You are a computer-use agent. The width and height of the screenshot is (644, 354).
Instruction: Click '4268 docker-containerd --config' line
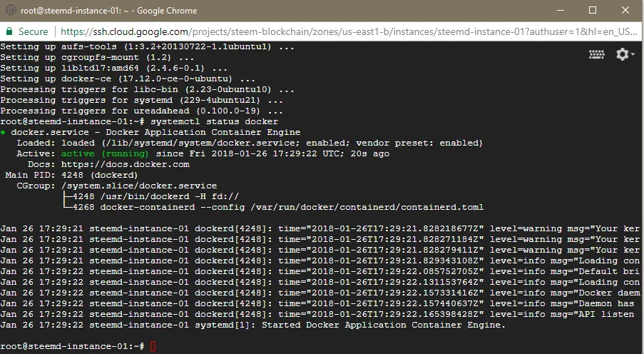[x=278, y=207]
